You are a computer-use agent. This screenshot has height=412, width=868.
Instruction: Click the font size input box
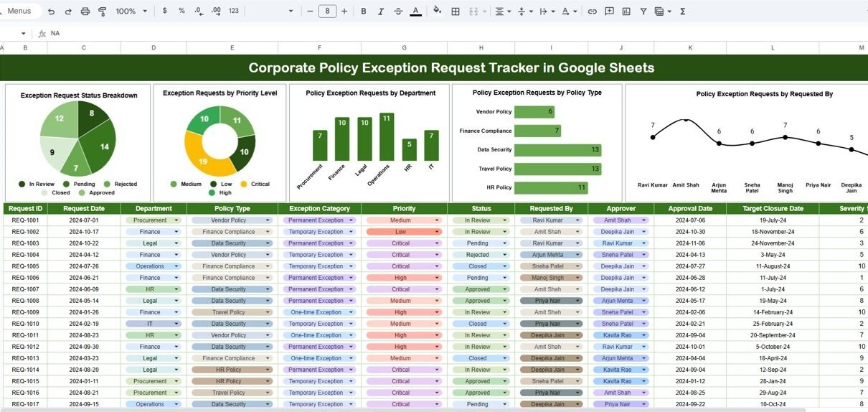[327, 11]
